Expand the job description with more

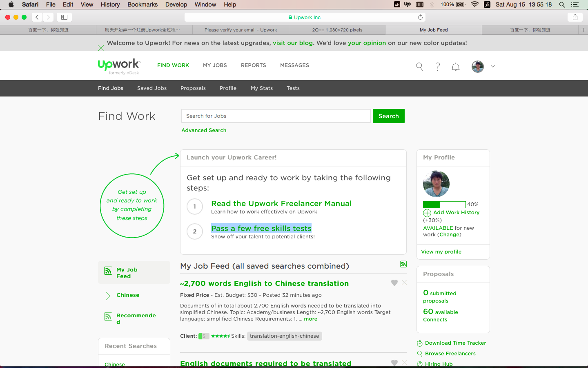pyautogui.click(x=310, y=319)
